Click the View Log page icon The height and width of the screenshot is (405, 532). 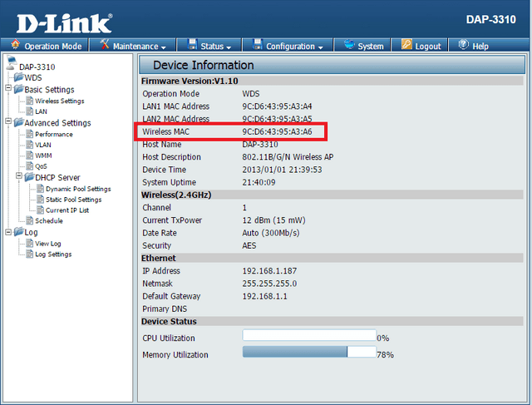point(30,243)
